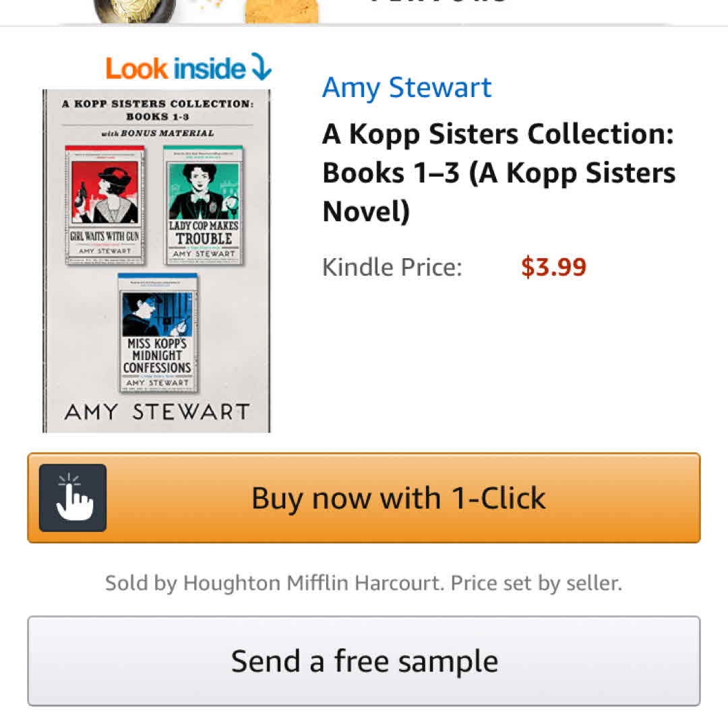Tap the Sold by Houghton Mifflin Harcourt text
Screen dimensions: 728x728
pyautogui.click(x=274, y=583)
